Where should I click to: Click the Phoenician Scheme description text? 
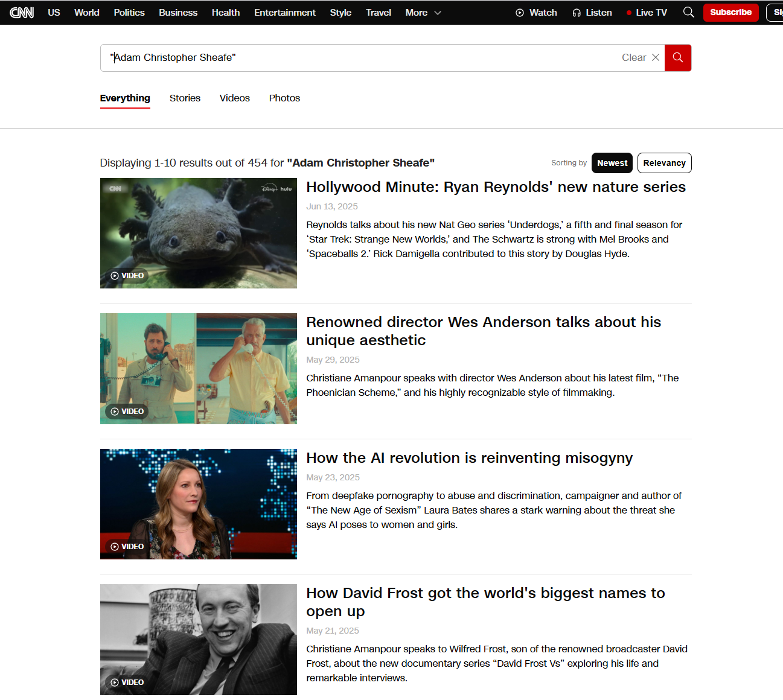point(493,385)
